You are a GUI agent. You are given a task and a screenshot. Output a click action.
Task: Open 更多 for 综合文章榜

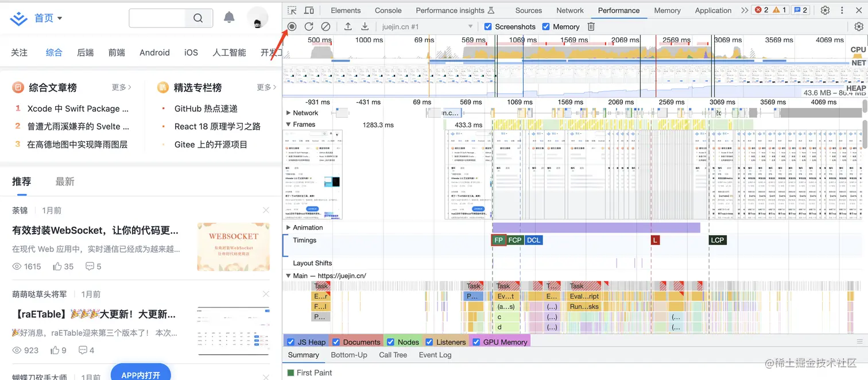tap(122, 87)
